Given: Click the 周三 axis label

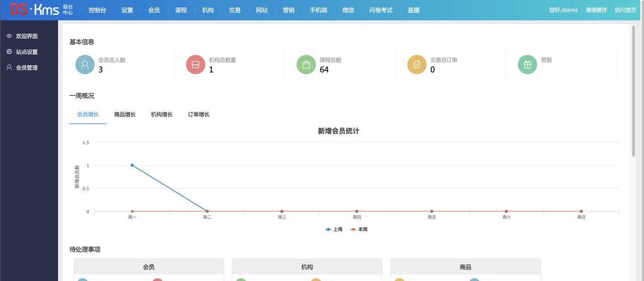Looking at the screenshot, I should [x=282, y=217].
